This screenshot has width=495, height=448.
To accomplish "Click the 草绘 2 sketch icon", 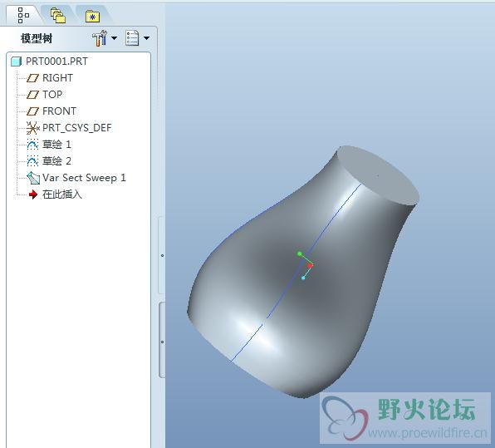I will tap(32, 161).
